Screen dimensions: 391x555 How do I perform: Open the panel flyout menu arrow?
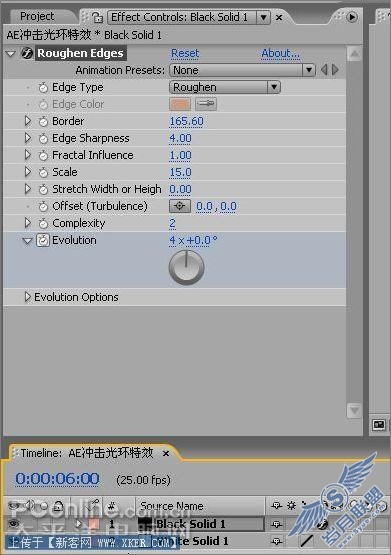(x=352, y=17)
